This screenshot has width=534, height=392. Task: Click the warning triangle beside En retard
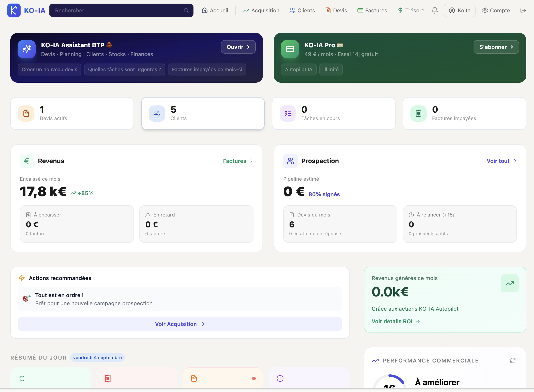(x=148, y=215)
